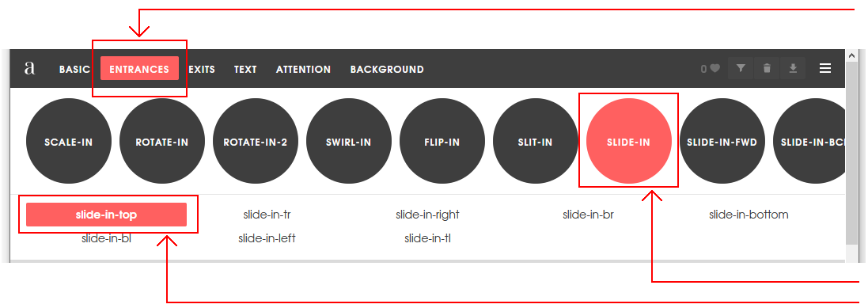The image size is (868, 308).
Task: Open the ATTENTION category
Action: click(303, 69)
